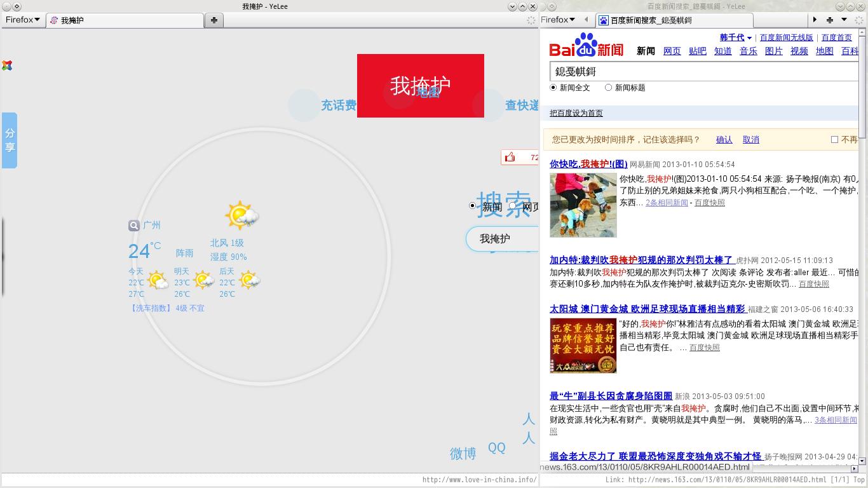Switch to Baidu 音乐 category
868x488 pixels.
(749, 51)
